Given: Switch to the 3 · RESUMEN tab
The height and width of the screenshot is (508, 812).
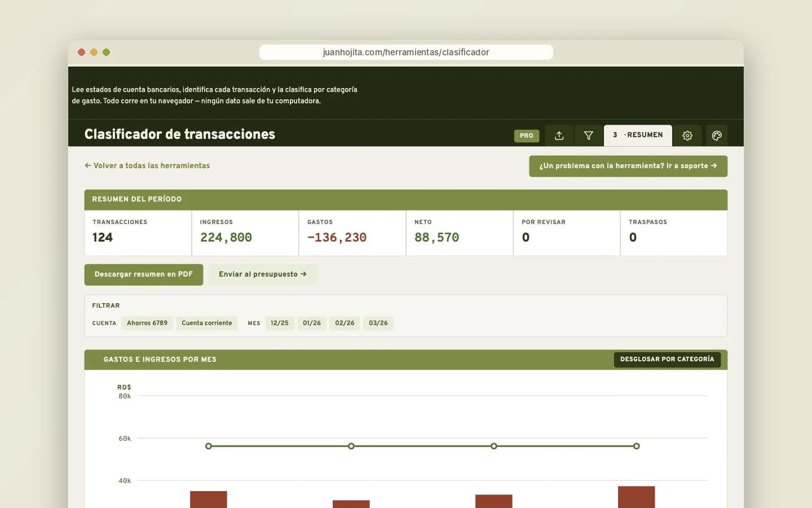Looking at the screenshot, I should click(x=638, y=135).
